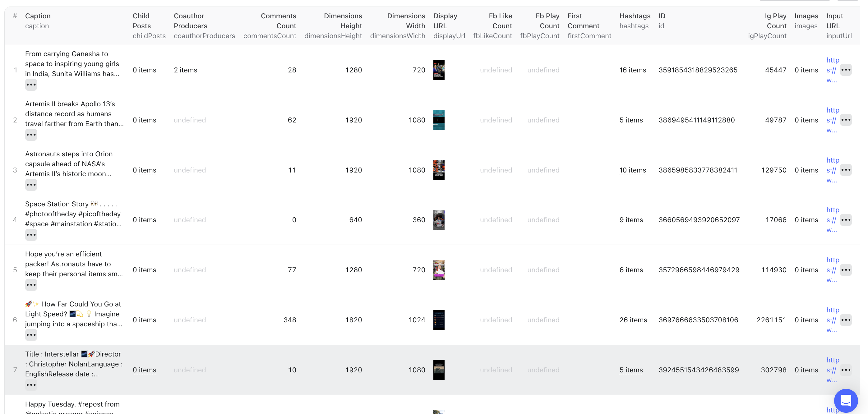Open the 6 items hashtags link

click(631, 270)
